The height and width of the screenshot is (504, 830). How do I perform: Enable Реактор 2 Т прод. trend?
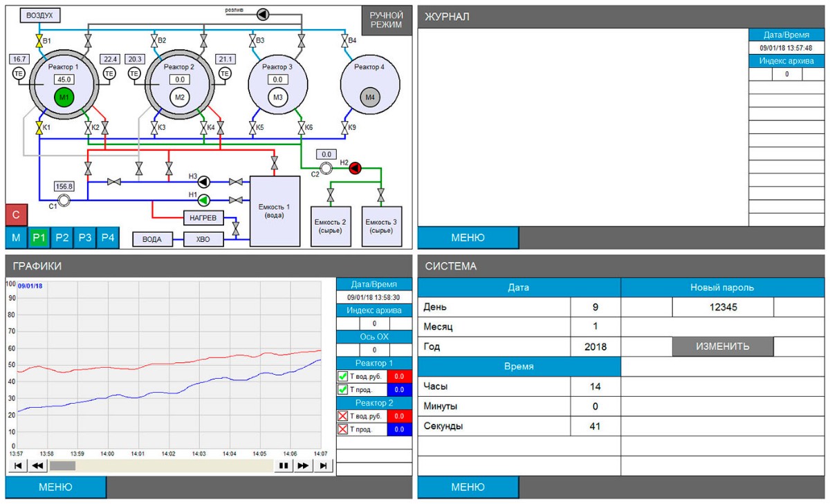coord(342,429)
